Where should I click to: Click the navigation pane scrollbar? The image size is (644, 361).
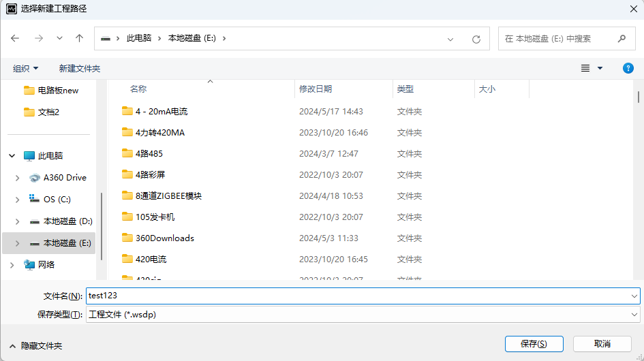[x=101, y=226]
